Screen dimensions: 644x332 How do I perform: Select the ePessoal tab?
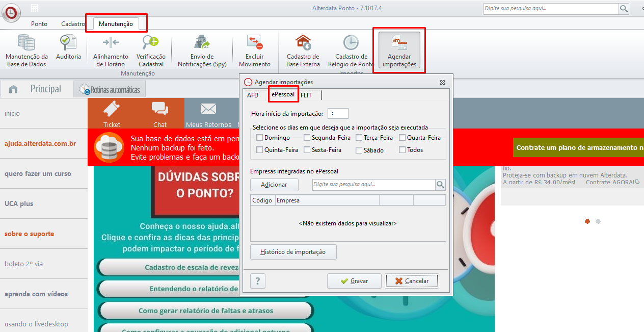click(283, 94)
